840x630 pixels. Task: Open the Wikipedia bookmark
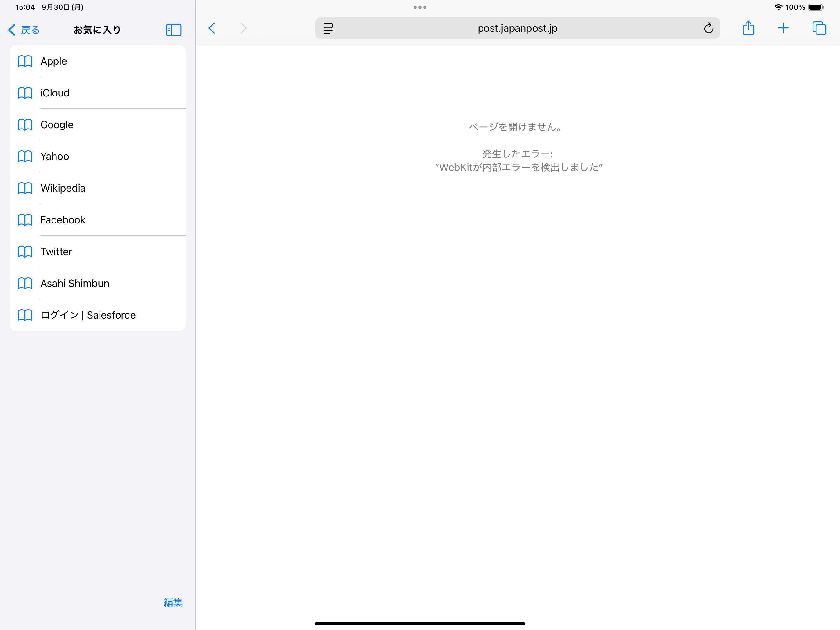(98, 188)
